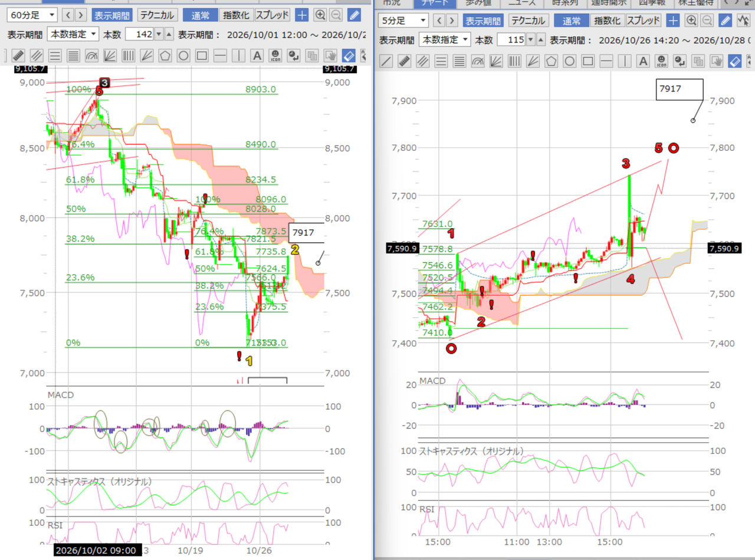Zoom in on the left chart

tap(320, 15)
